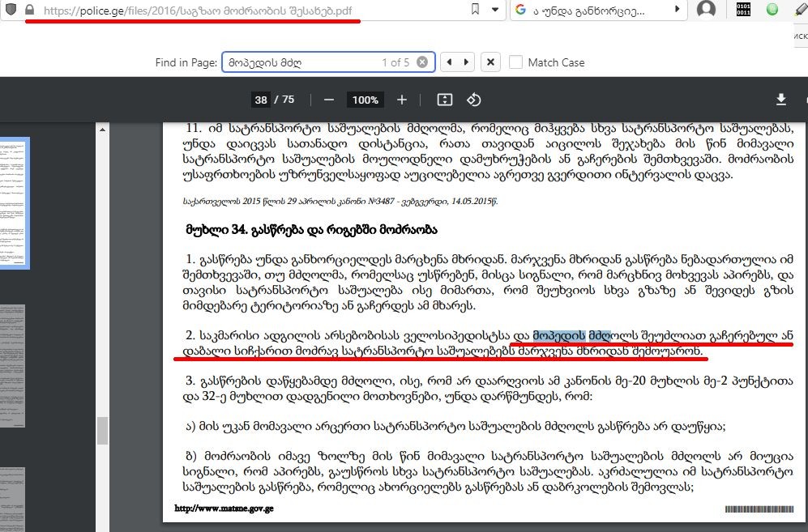808x532 pixels.
Task: Click the '/ 75' total pages label
Action: click(284, 100)
